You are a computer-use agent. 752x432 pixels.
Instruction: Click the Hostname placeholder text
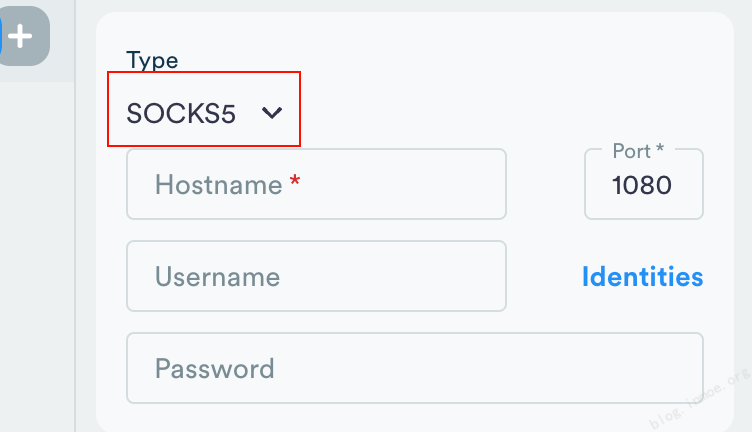point(218,185)
